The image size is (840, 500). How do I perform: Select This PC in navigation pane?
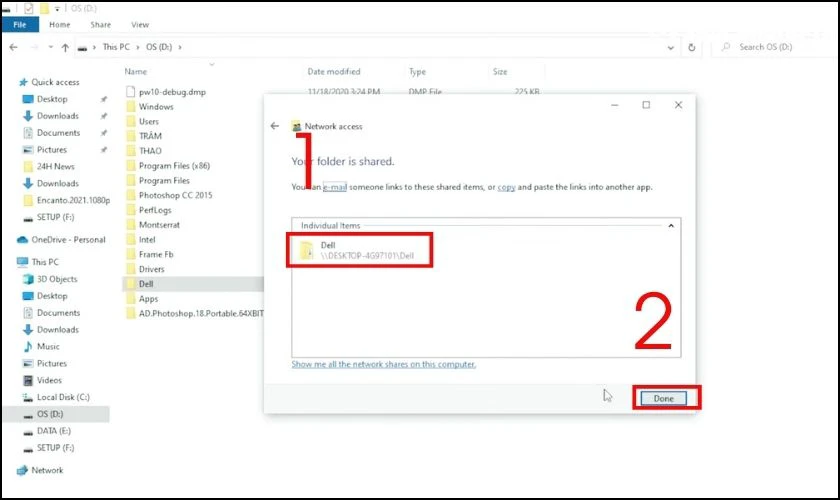point(38,262)
